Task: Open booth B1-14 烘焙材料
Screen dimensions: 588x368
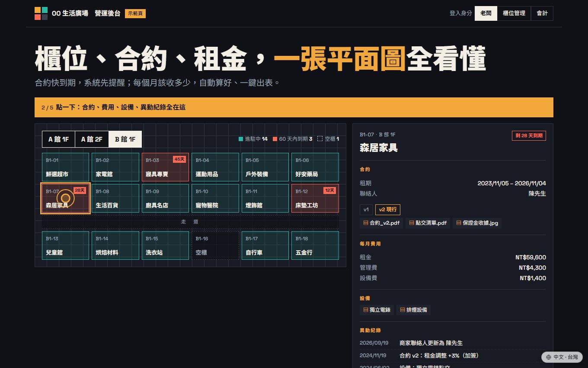Action: click(x=115, y=245)
